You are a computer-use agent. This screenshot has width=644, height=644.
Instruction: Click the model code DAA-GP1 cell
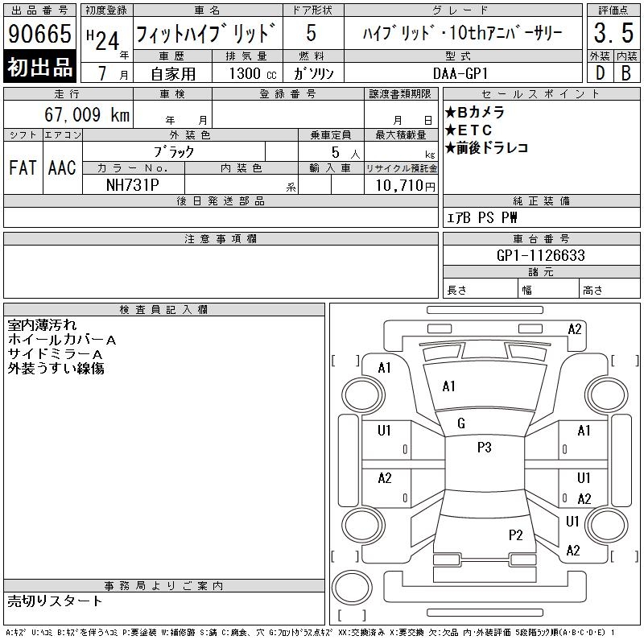click(460, 74)
